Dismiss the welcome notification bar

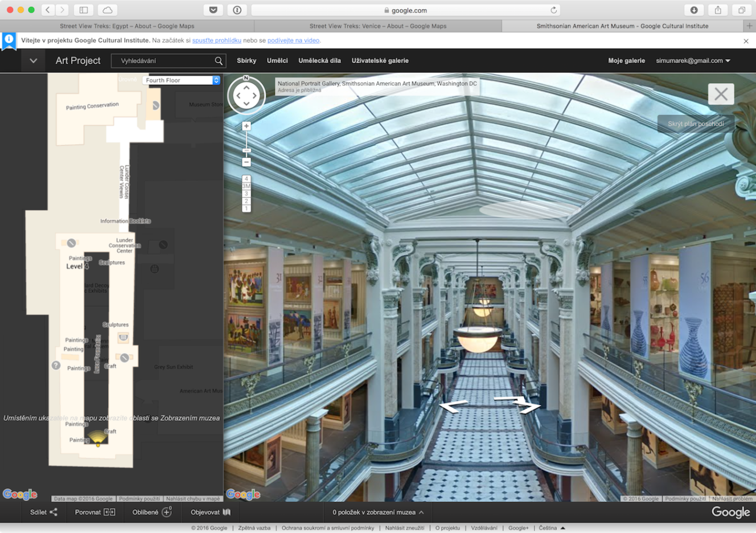(746, 41)
